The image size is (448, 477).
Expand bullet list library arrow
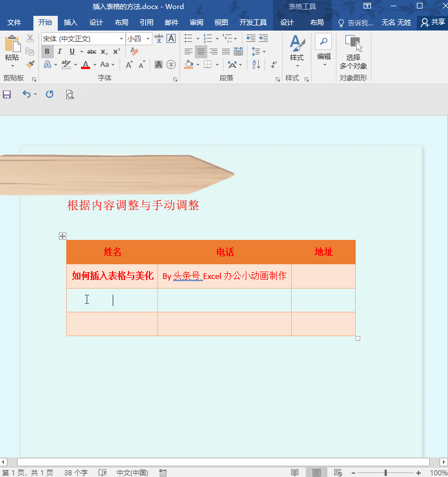(198, 38)
